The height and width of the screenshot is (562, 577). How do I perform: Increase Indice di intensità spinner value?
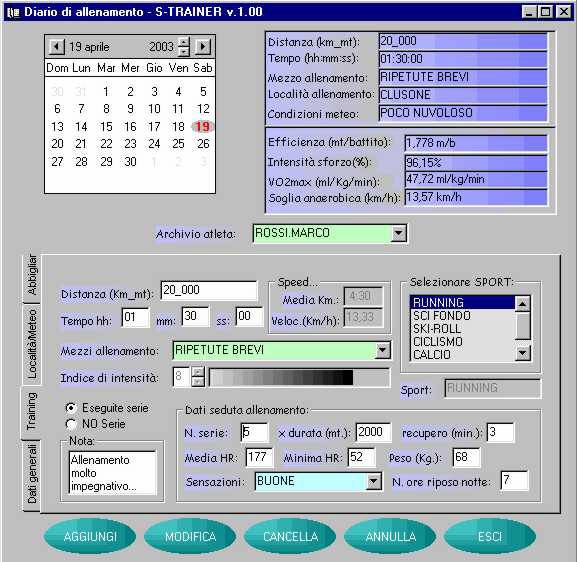198,372
